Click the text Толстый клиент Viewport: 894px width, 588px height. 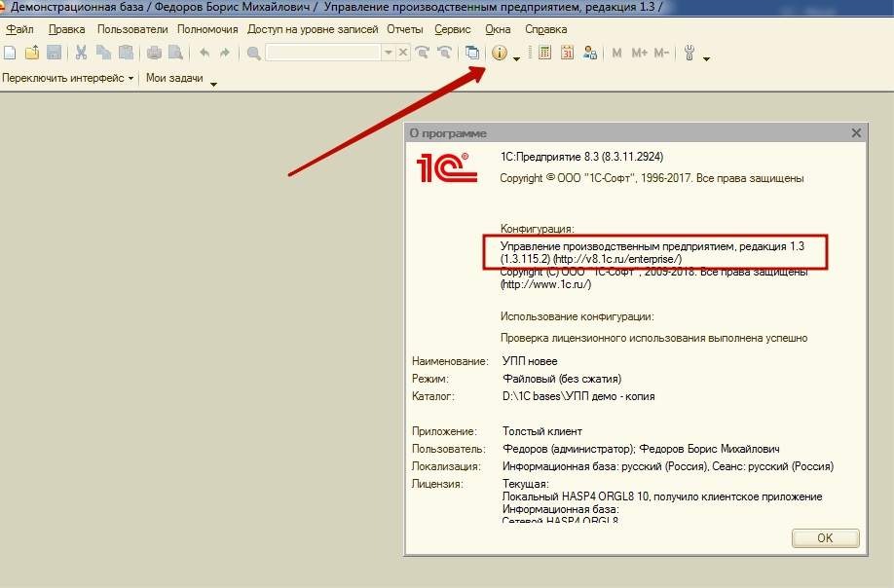[x=542, y=431]
